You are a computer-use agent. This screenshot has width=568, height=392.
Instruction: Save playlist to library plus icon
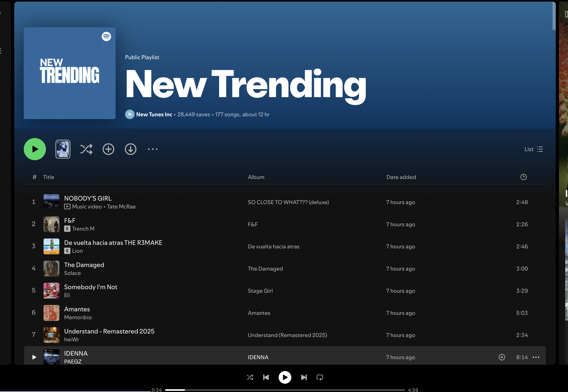coord(108,149)
